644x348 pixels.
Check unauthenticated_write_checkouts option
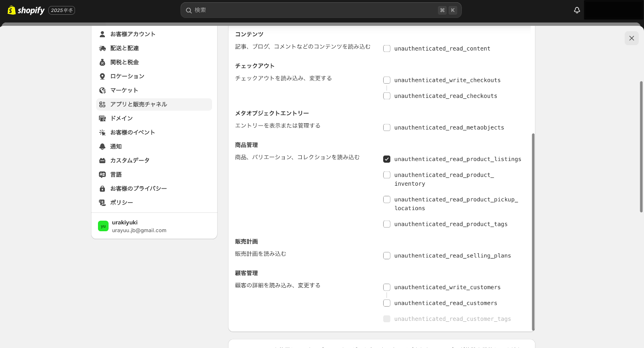[x=387, y=80]
